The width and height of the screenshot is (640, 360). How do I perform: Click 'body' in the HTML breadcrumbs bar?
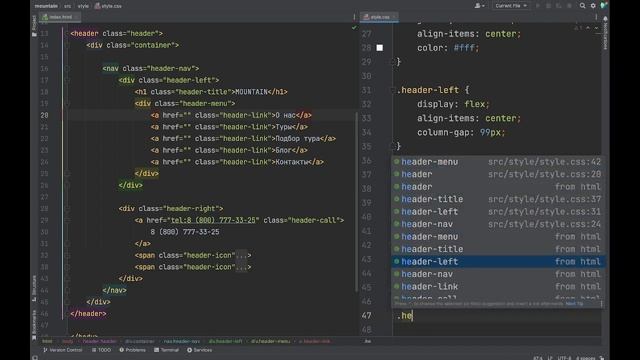coord(68,341)
